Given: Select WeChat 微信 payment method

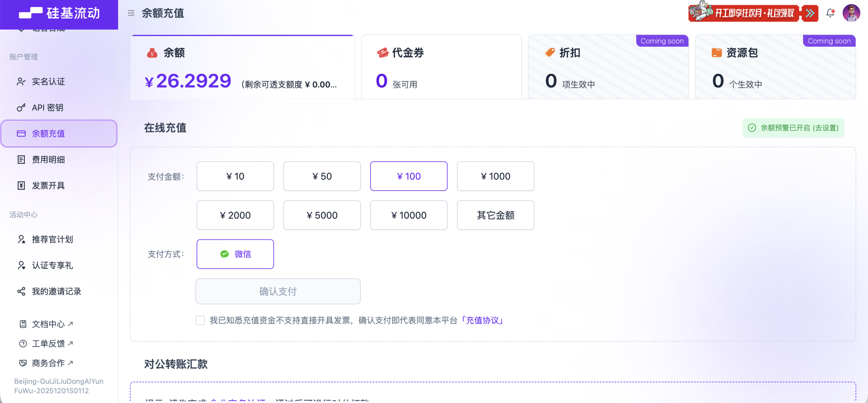Looking at the screenshot, I should [x=235, y=254].
